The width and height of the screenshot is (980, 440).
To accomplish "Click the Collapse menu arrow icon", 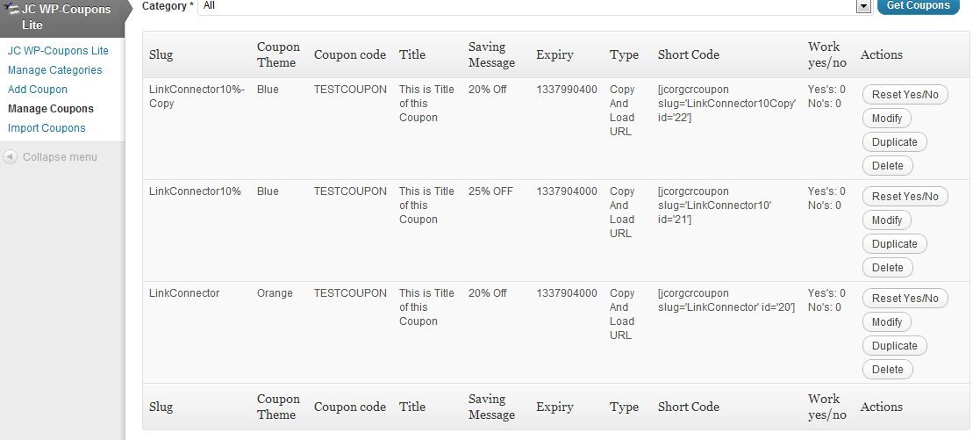I will click(x=11, y=157).
